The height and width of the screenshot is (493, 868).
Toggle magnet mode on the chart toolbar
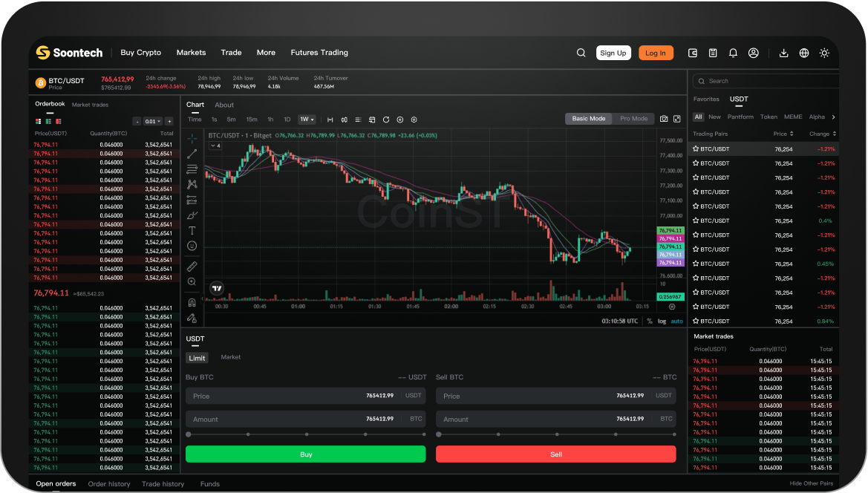point(192,303)
